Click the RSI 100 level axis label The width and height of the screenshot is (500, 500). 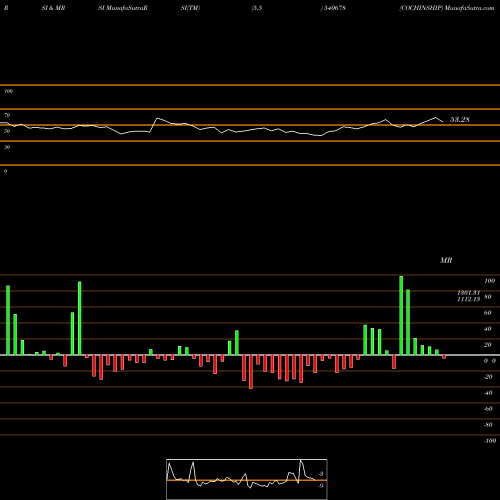[8, 91]
